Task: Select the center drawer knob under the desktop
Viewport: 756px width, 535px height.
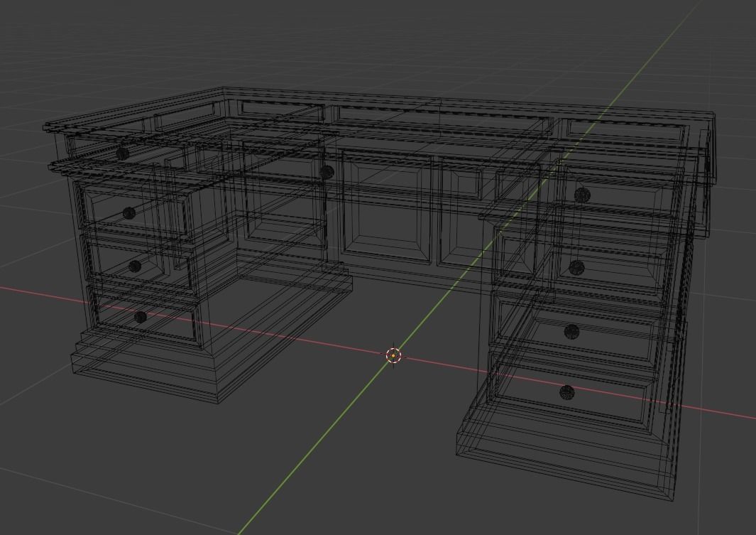Action: pyautogui.click(x=327, y=171)
